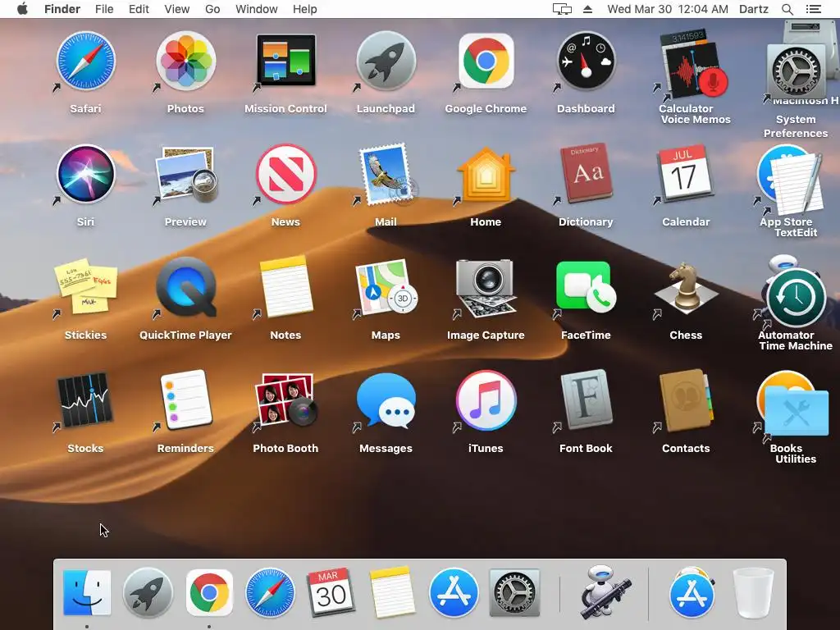Open the Calendar desktop icon showing JUL 17

point(686,174)
